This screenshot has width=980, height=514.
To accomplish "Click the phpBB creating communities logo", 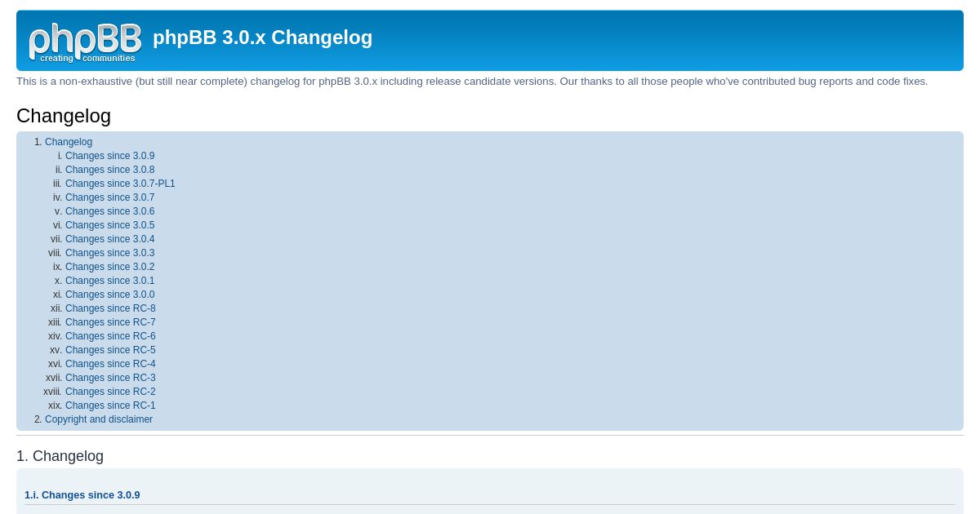I will [86, 42].
